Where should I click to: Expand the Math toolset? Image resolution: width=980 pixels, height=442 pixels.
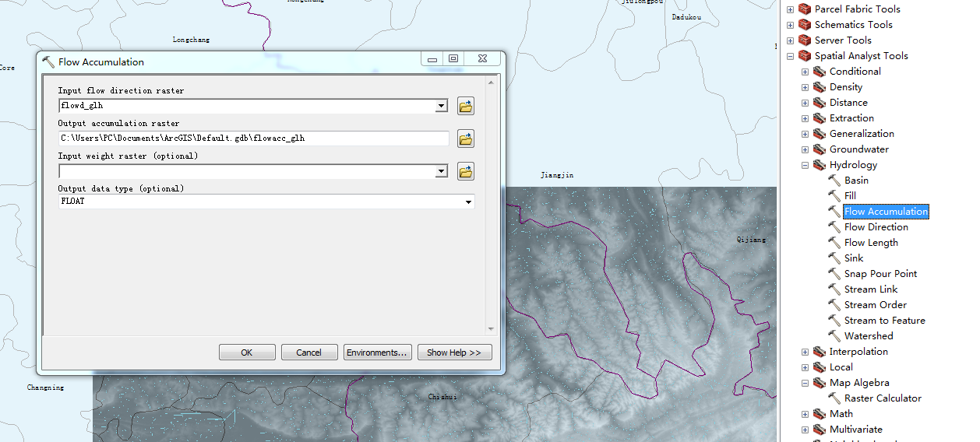[805, 414]
